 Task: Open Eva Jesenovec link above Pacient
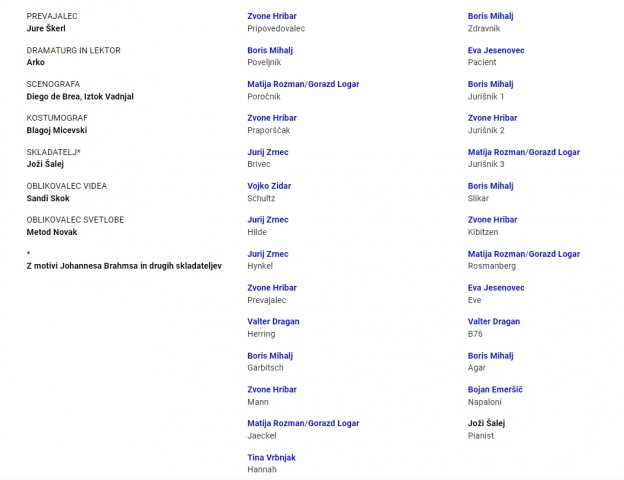(x=496, y=51)
